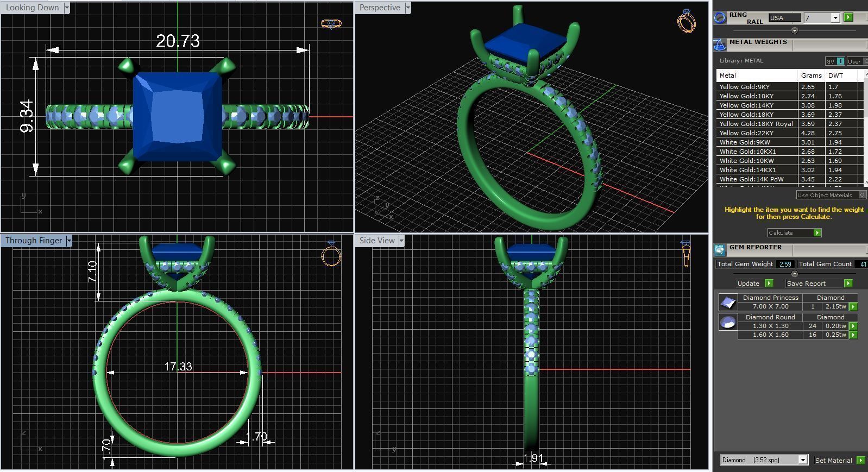Open the Through Finger viewport dropdown
The image size is (868, 472).
69,241
